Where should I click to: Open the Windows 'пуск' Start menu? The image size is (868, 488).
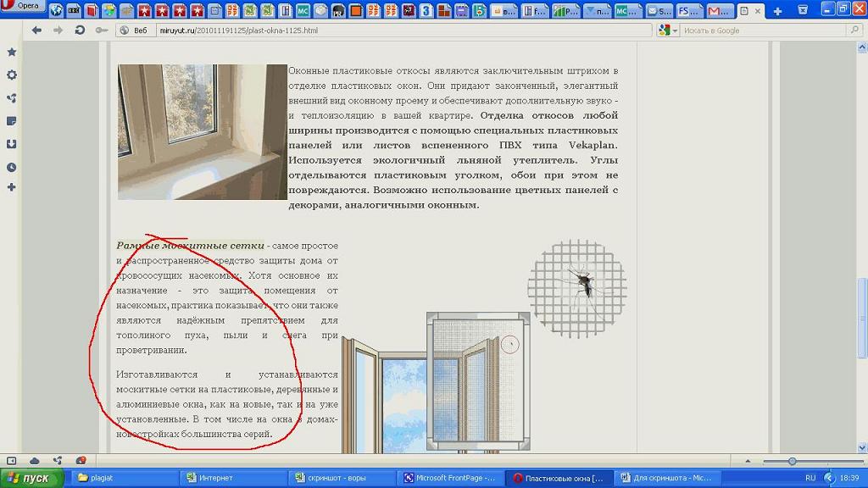[x=31, y=478]
